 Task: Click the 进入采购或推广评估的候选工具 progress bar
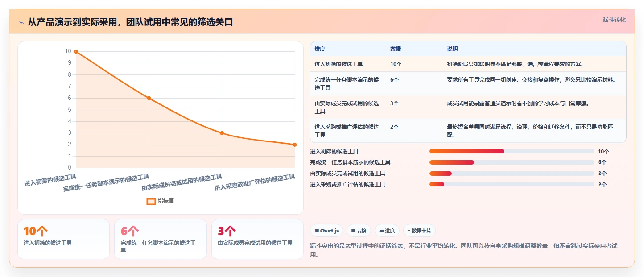coord(512,184)
